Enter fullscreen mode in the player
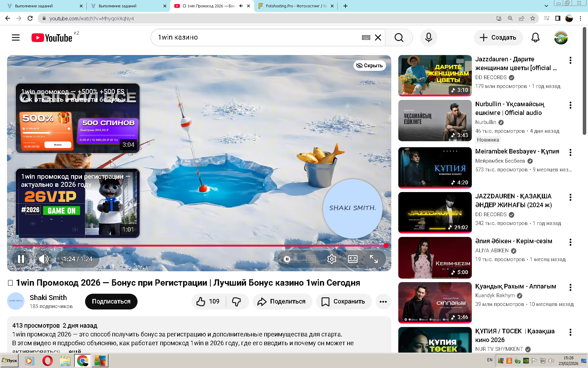 click(x=373, y=259)
